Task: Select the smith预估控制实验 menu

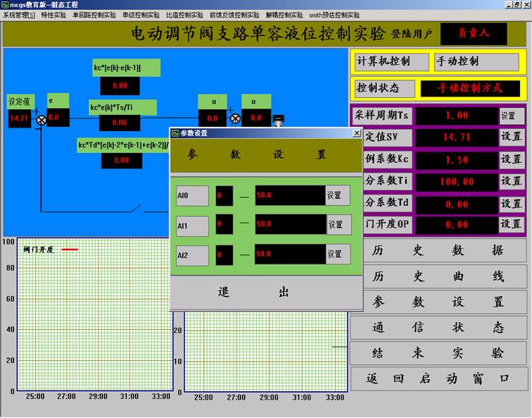Action: 334,15
